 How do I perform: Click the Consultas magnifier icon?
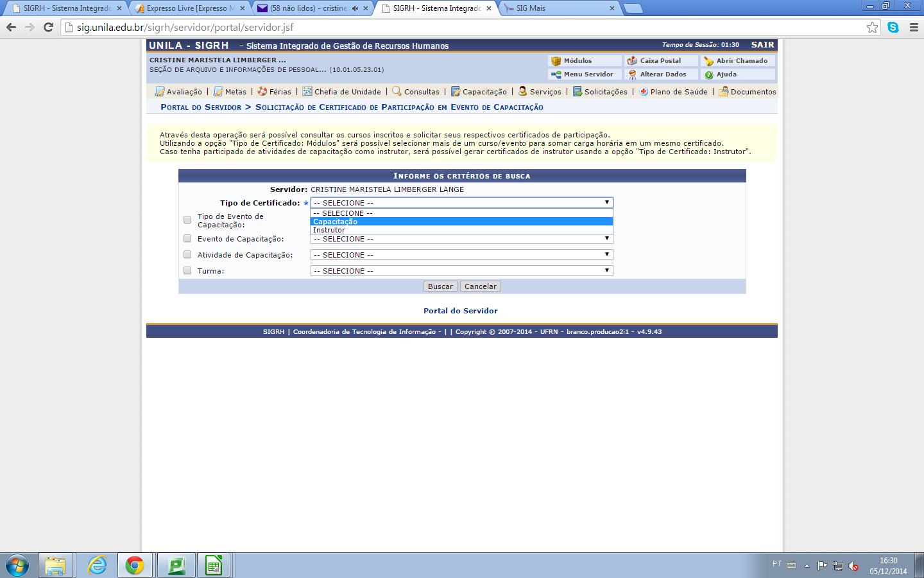pos(397,91)
